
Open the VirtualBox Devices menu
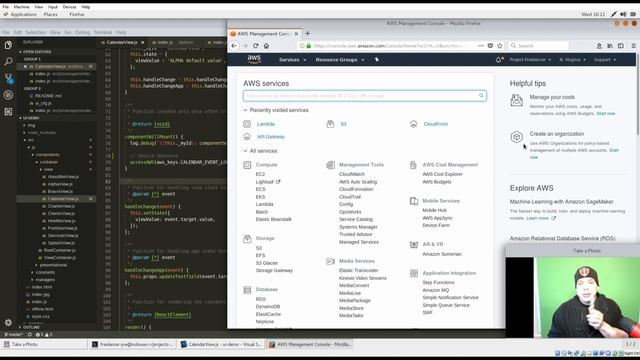[69, 7]
